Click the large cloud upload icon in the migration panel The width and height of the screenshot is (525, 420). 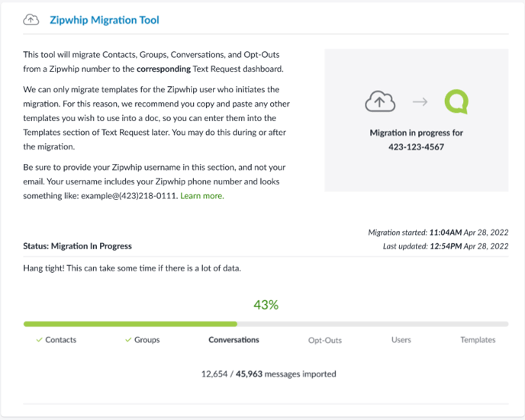(380, 101)
